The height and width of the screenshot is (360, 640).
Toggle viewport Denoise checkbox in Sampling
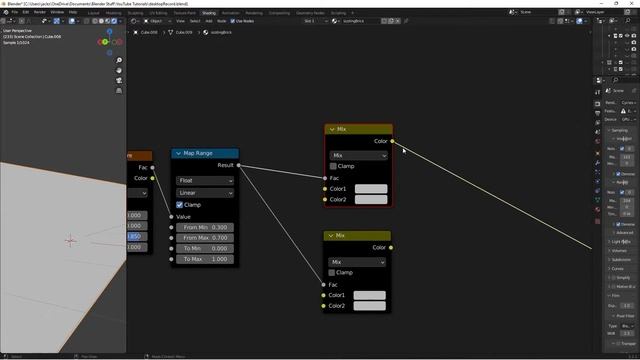point(618,174)
